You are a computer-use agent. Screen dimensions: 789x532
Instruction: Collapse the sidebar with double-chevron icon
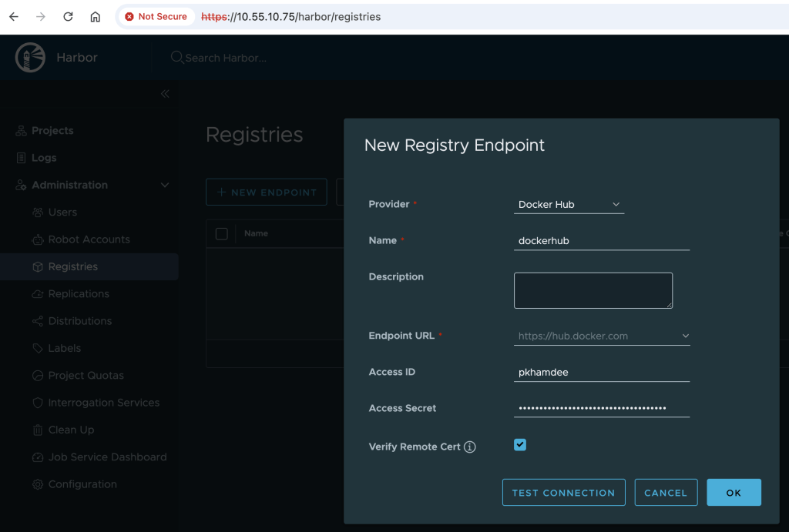(x=165, y=94)
